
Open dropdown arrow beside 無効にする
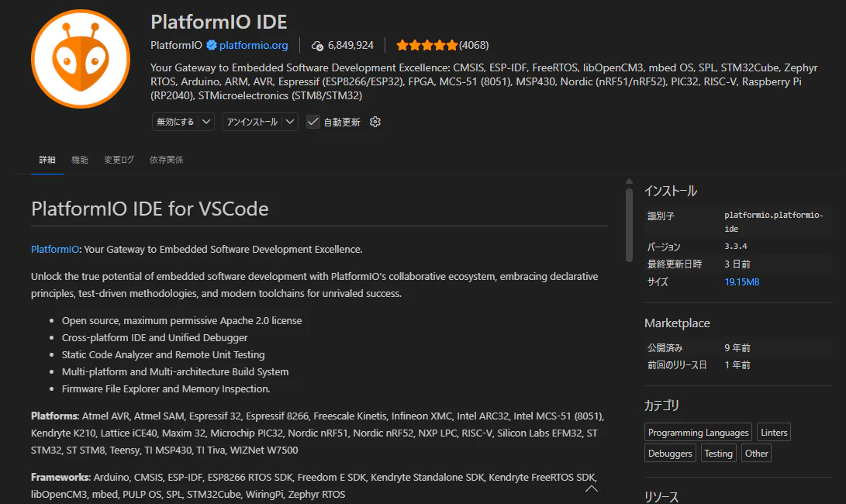click(206, 122)
